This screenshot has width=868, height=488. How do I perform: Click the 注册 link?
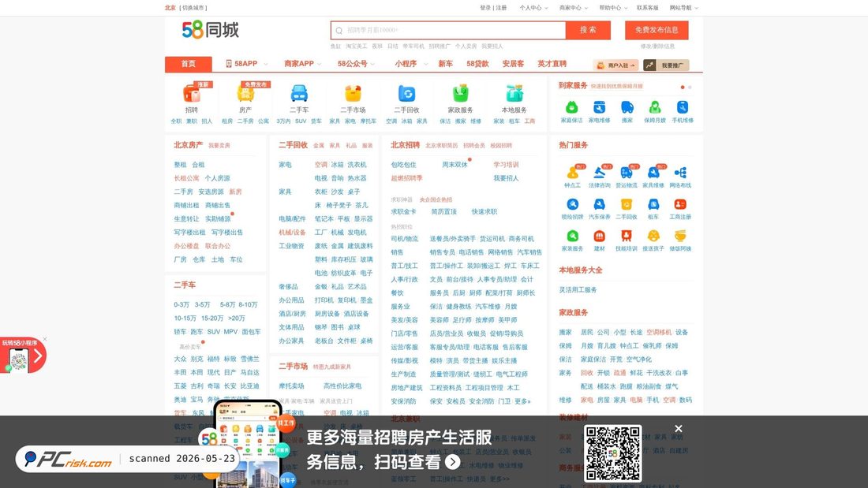502,8
